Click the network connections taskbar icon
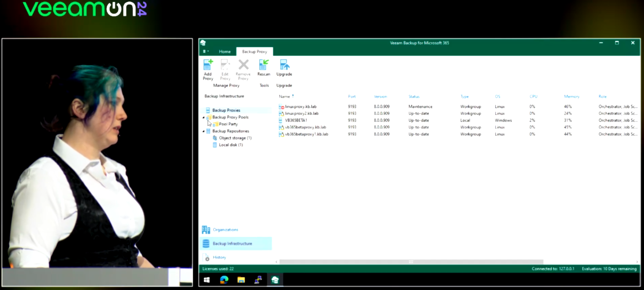Screen dimensions: 644x290 258,280
